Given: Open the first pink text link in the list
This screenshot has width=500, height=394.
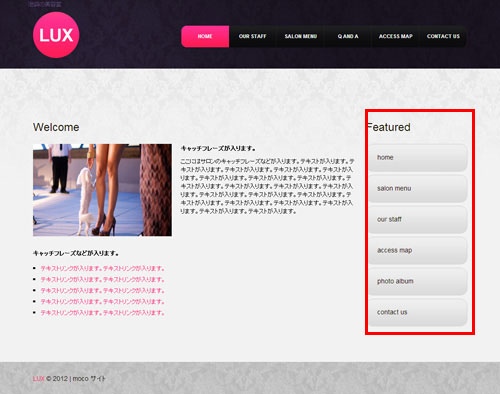Looking at the screenshot, I should (102, 268).
